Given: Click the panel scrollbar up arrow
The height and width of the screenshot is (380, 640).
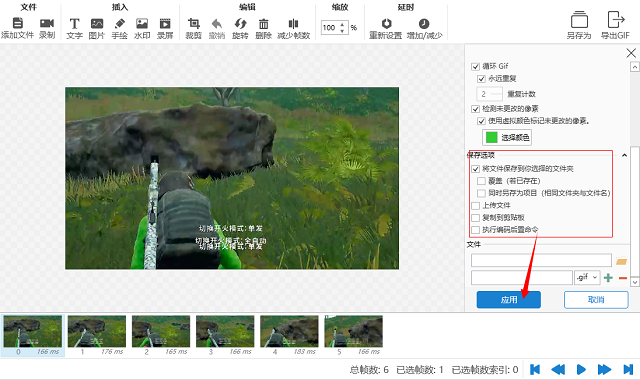Looking at the screenshot, I should tap(635, 66).
